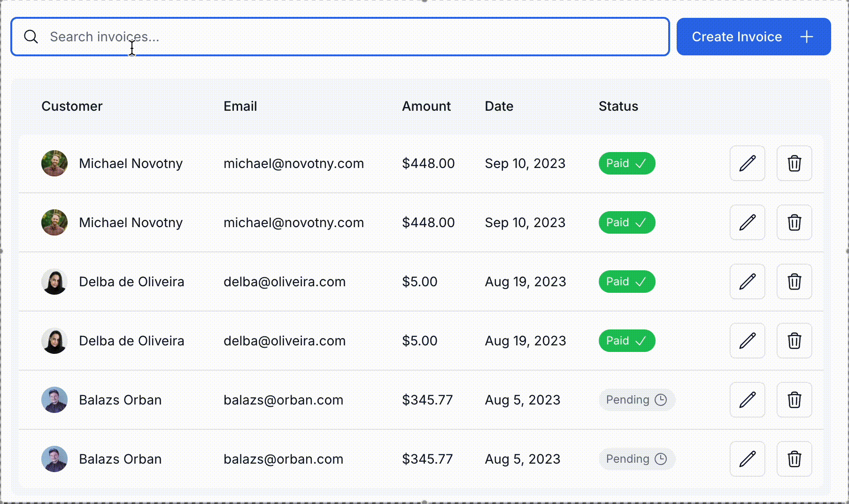Click the Create Invoice button
Screen dimensions: 849x504
pyautogui.click(x=753, y=37)
